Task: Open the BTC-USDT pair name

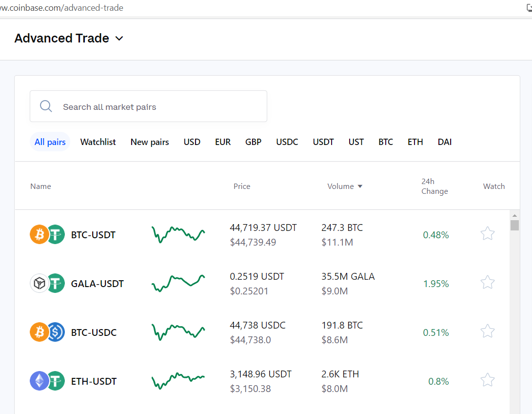Action: click(93, 235)
